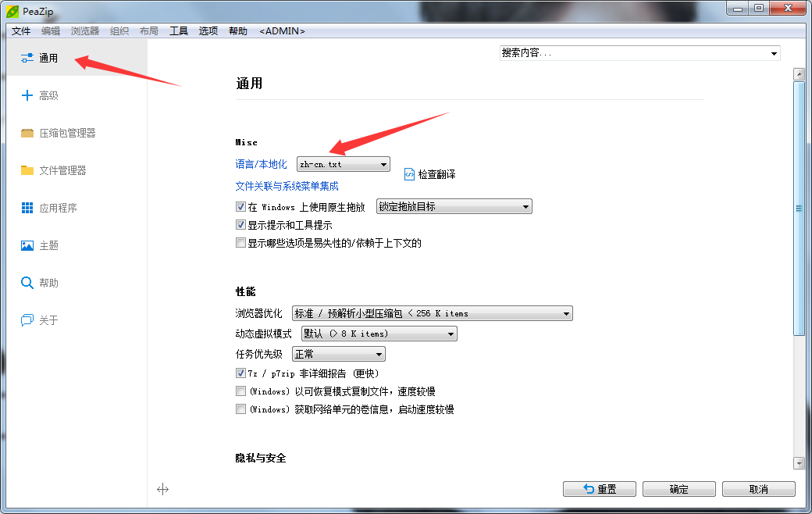Click the 确定 button
This screenshot has height=514, width=812.
(678, 489)
